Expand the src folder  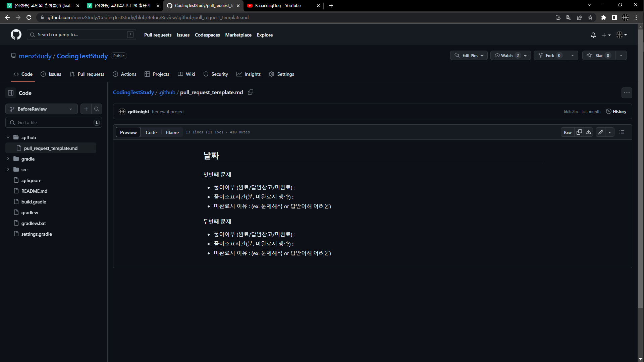click(x=8, y=170)
